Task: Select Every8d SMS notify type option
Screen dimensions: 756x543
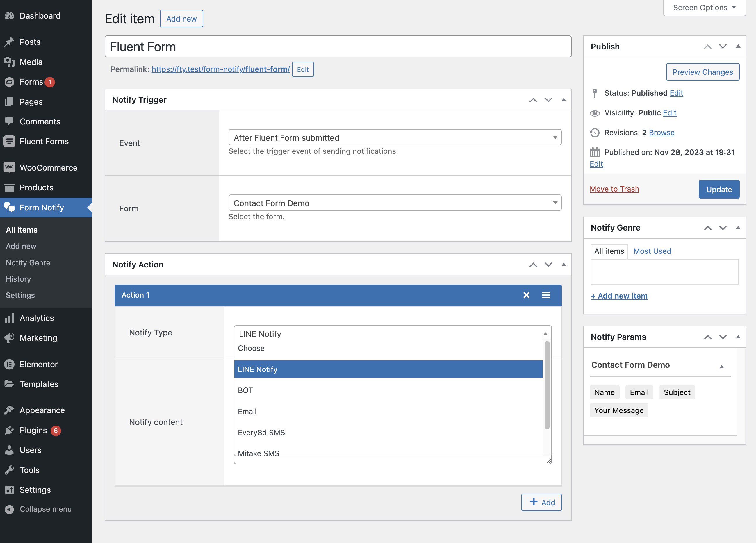Action: click(388, 432)
